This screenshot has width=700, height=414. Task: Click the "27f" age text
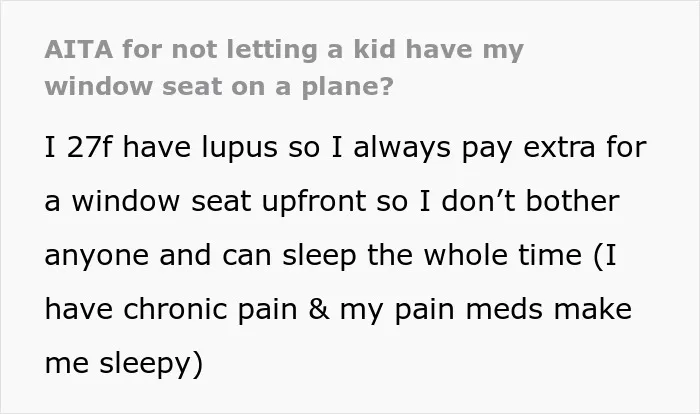(x=90, y=147)
